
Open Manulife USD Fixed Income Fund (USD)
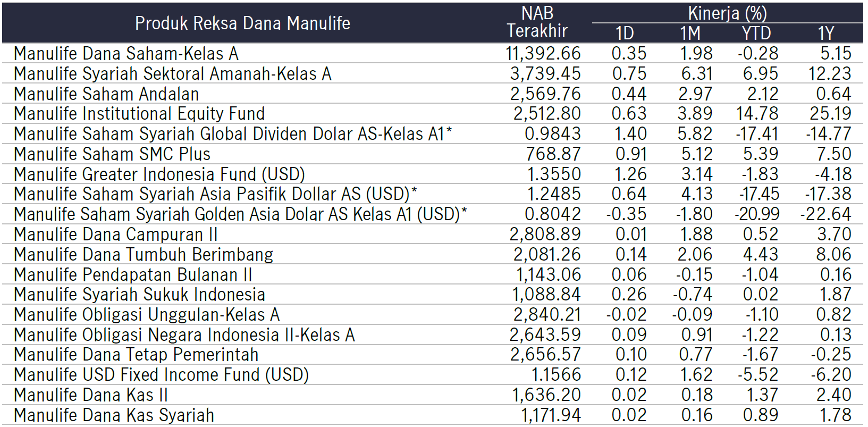point(161,375)
